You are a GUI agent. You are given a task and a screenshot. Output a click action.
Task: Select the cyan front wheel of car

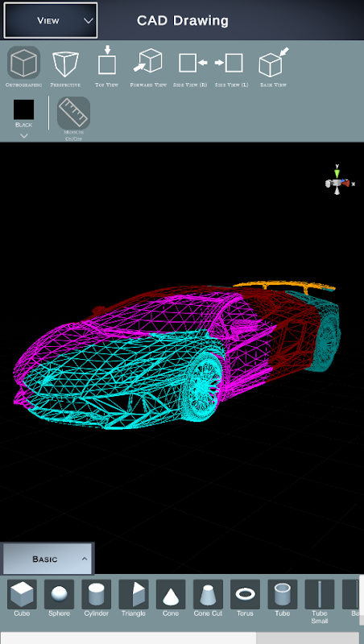pos(201,388)
